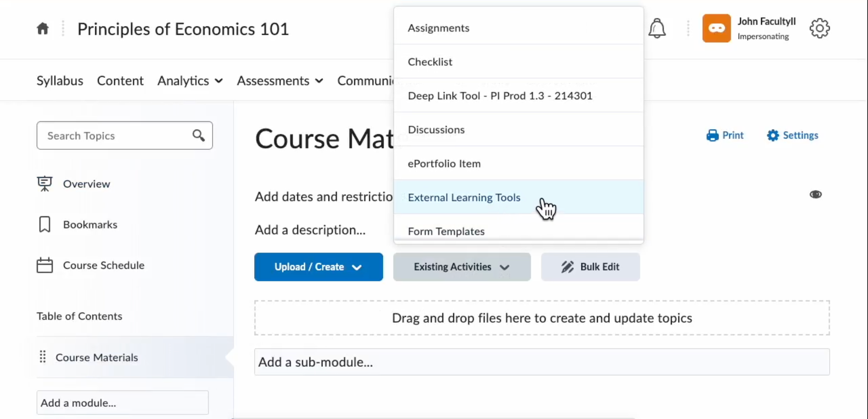Choose ePortfolio Item in the list

point(518,163)
